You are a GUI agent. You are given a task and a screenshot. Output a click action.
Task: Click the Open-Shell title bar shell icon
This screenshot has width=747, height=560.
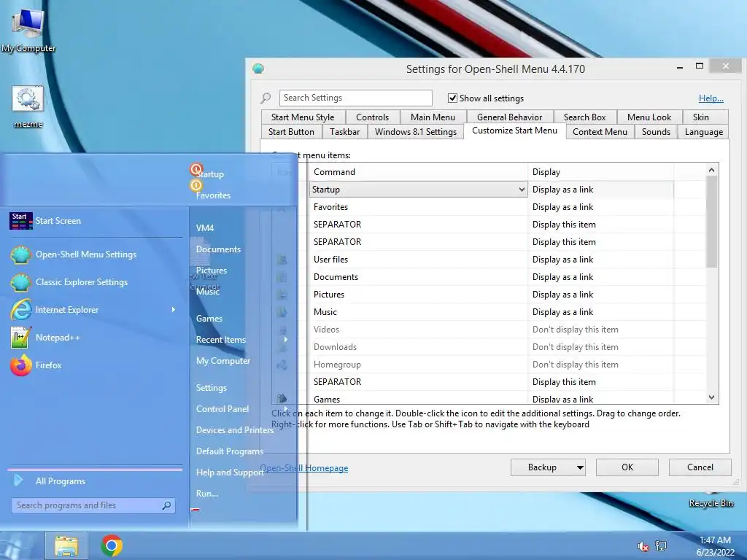(258, 69)
